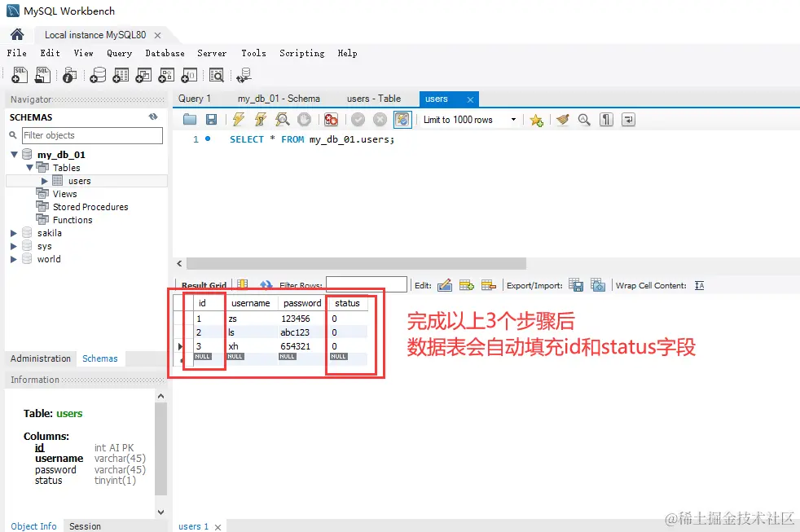Screen dimensions: 800x532
Task: Close the users query tab
Action: point(470,99)
